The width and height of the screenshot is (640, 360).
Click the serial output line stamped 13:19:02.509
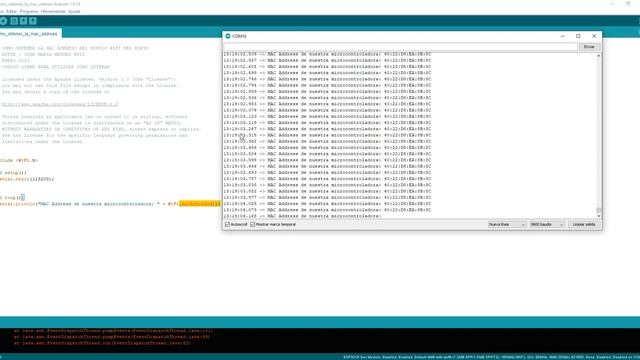(327, 54)
